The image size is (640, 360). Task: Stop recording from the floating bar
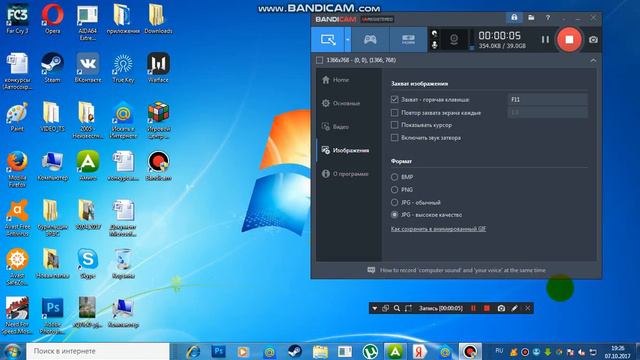click(x=487, y=309)
